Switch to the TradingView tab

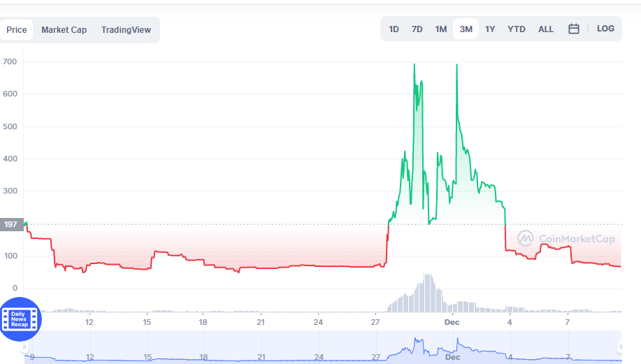pyautogui.click(x=126, y=30)
